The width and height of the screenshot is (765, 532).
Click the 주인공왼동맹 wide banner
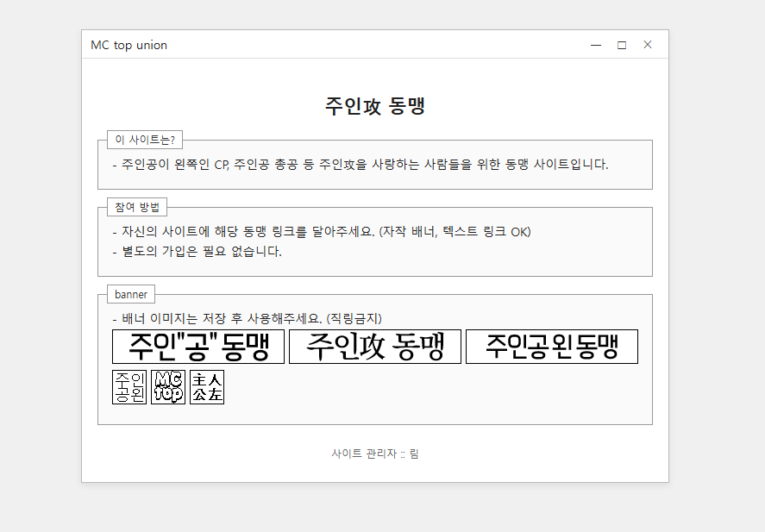552,347
